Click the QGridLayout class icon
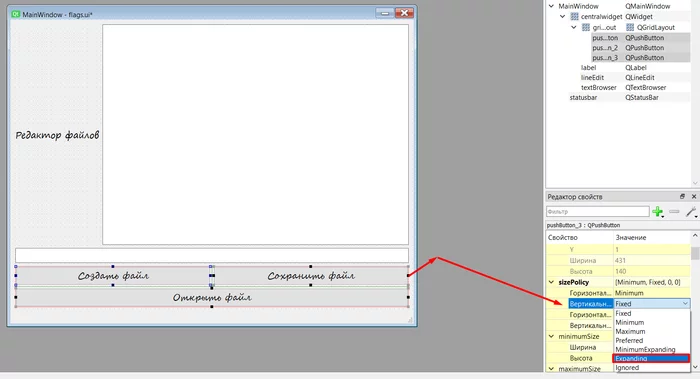 630,27
